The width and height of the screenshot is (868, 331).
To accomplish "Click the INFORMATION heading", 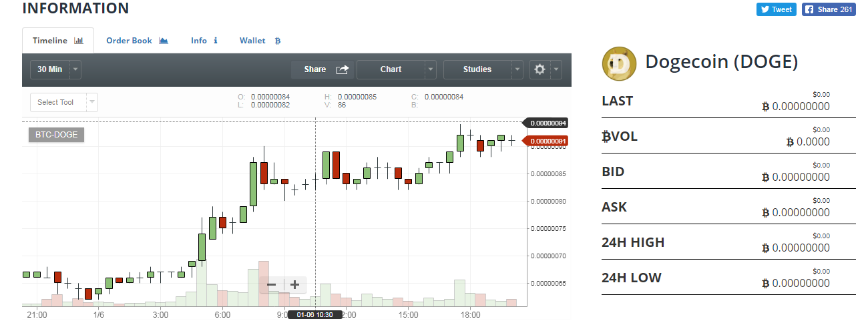I will [76, 9].
